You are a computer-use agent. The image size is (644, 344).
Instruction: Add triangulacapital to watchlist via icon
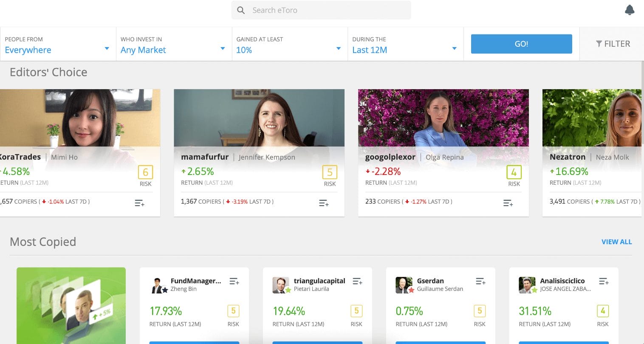[357, 281]
